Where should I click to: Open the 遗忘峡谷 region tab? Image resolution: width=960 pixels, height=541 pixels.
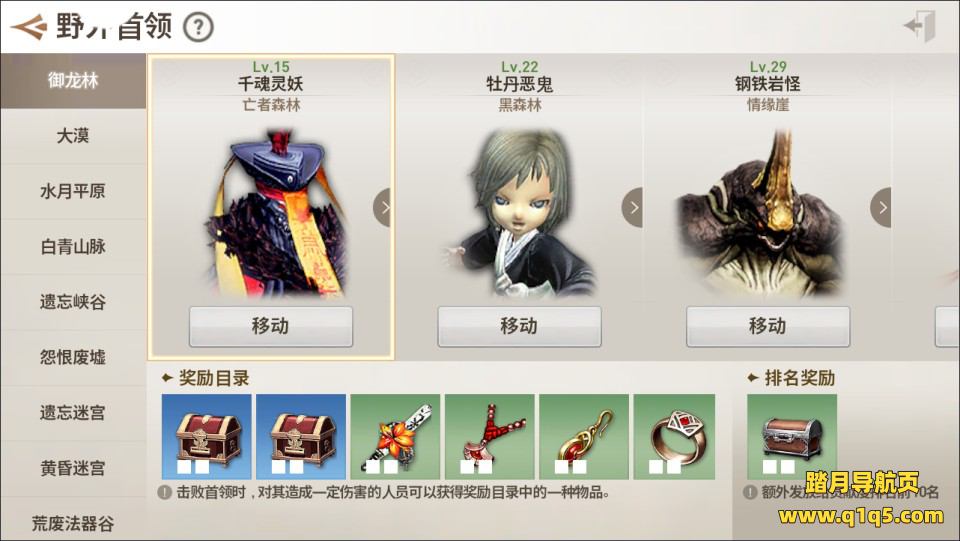coord(73,302)
